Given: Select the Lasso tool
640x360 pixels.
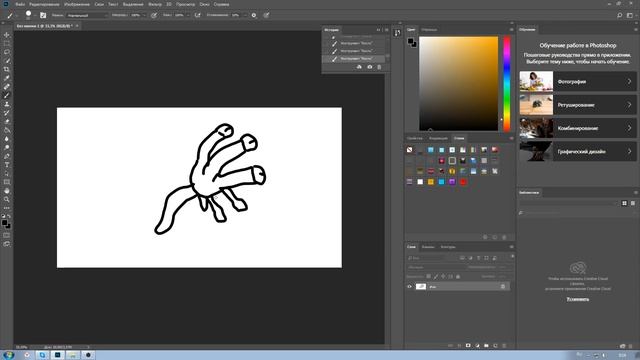Looking at the screenshot, I should point(7,52).
